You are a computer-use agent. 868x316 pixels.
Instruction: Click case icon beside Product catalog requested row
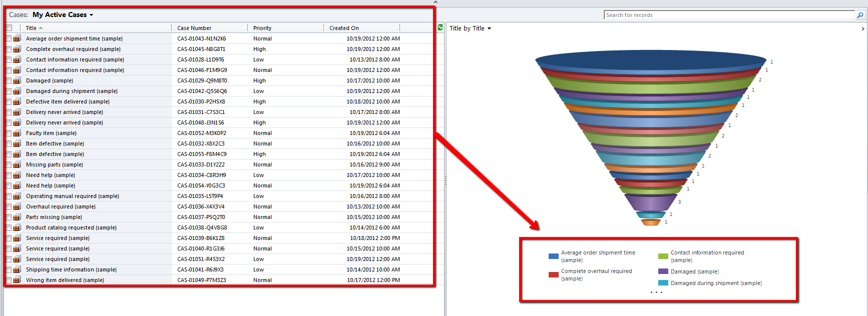[17, 227]
